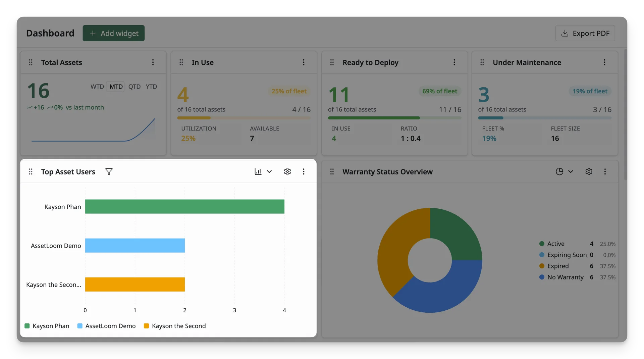Click the AssetLoom Demo axis label
644x359 pixels.
(x=56, y=246)
